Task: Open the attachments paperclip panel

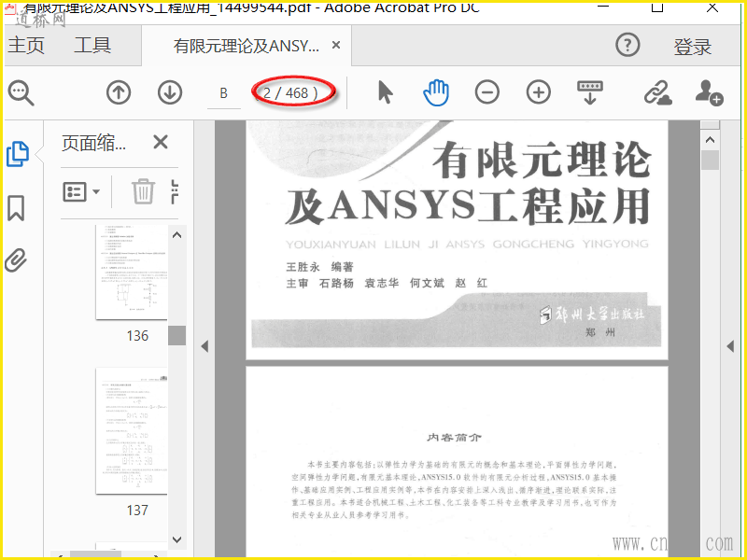Action: coord(16,260)
